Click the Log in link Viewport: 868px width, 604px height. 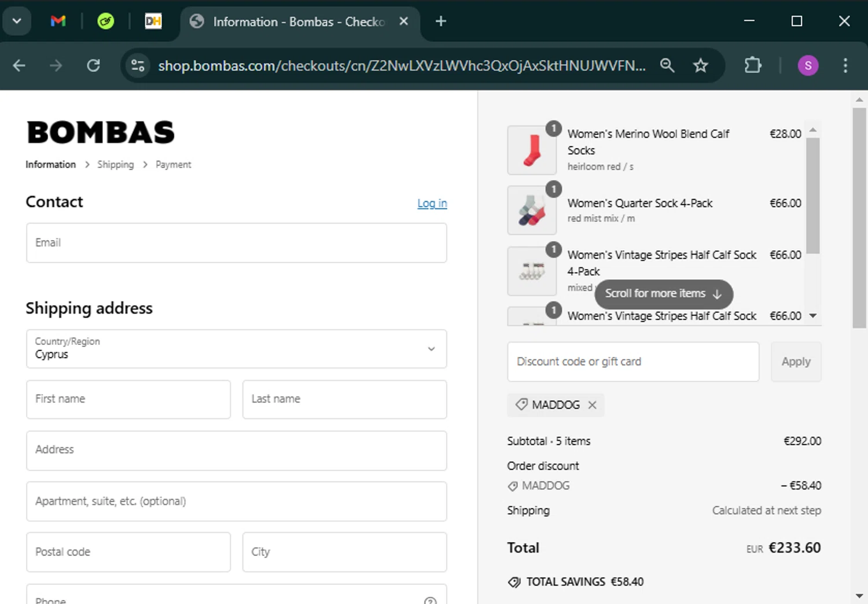pyautogui.click(x=432, y=203)
